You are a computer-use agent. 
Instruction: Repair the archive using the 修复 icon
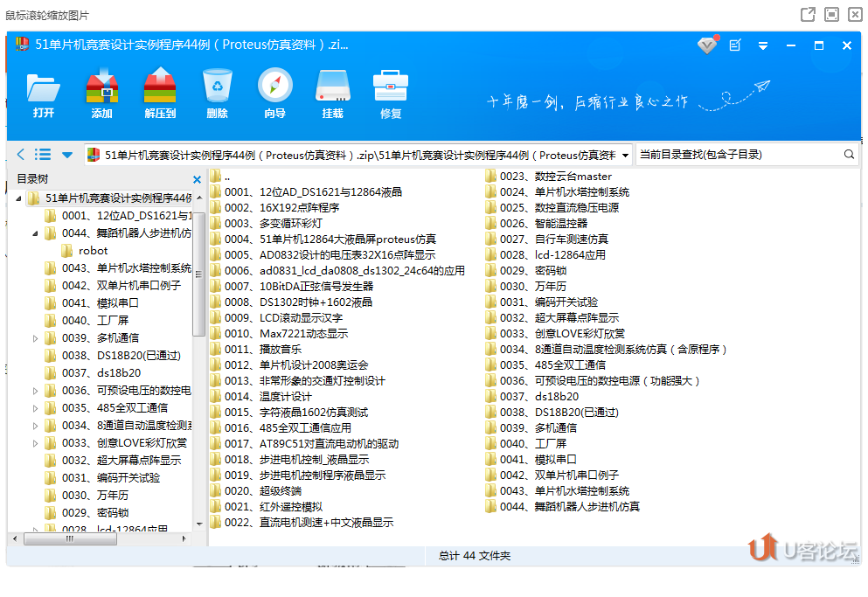click(390, 93)
